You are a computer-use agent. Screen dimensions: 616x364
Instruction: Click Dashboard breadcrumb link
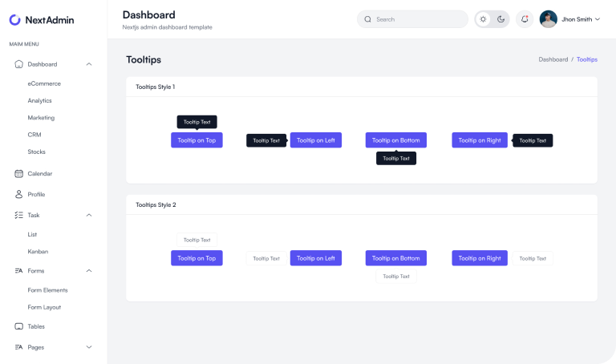click(x=553, y=59)
